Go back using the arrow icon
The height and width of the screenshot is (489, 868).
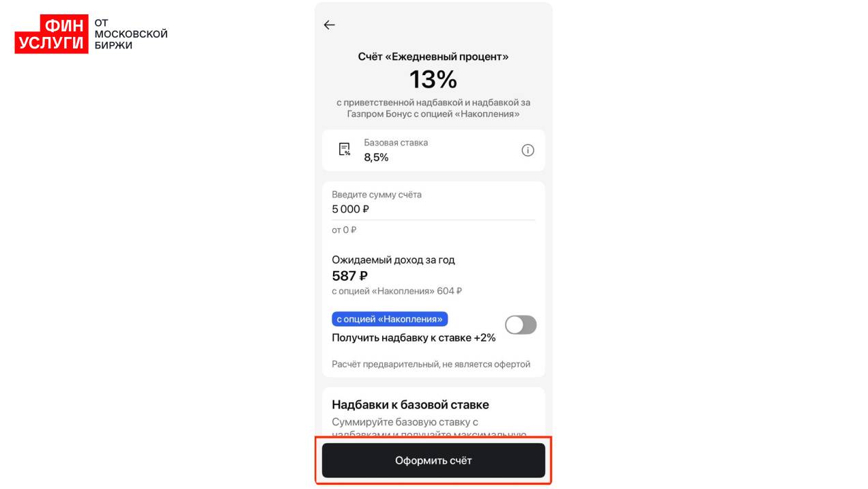point(330,25)
